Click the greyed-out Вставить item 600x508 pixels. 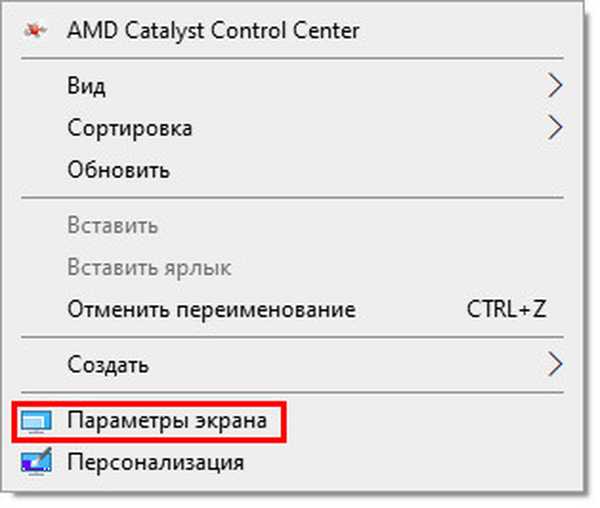[112, 226]
